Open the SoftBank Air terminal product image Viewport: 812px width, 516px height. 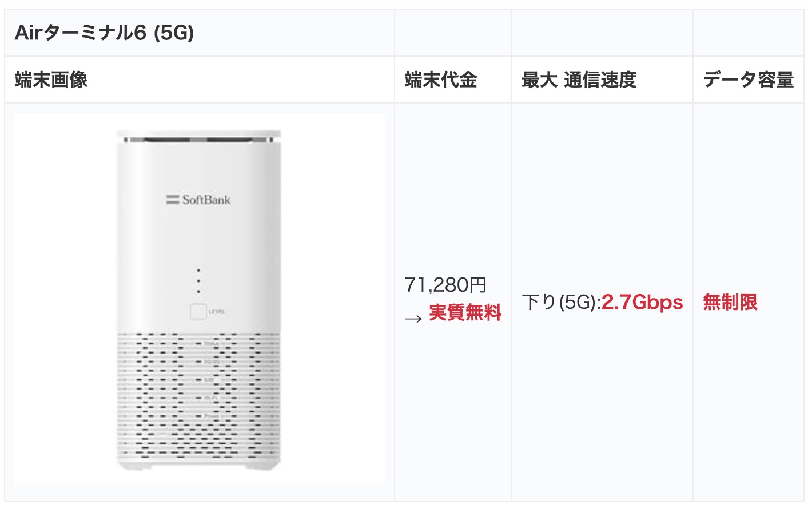[200, 299]
